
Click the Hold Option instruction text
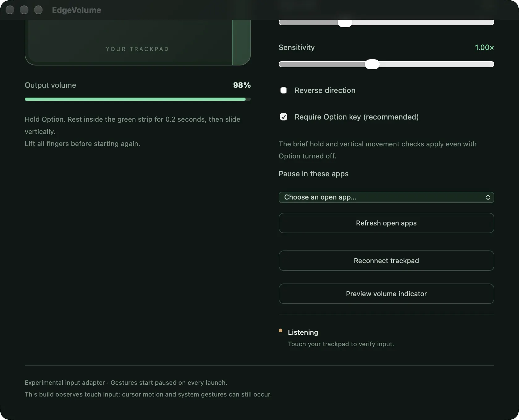pyautogui.click(x=133, y=125)
